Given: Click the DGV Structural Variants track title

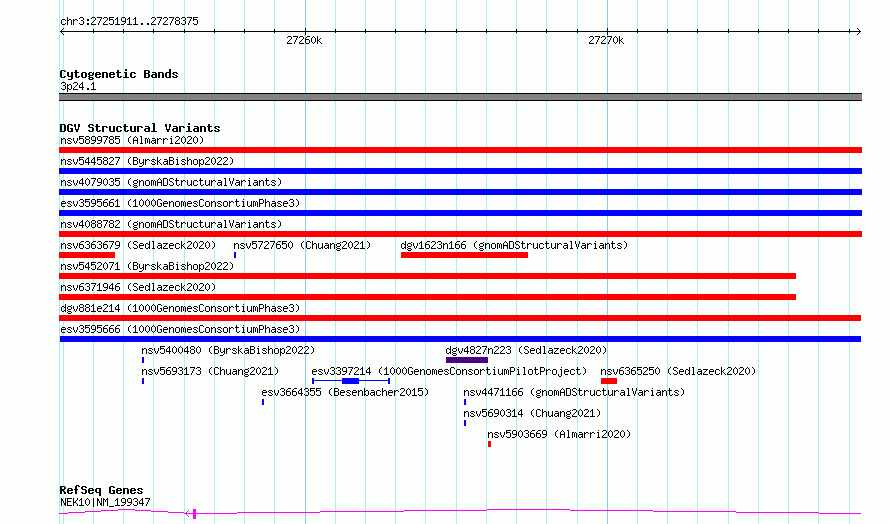Looking at the screenshot, I should click(x=140, y=128).
